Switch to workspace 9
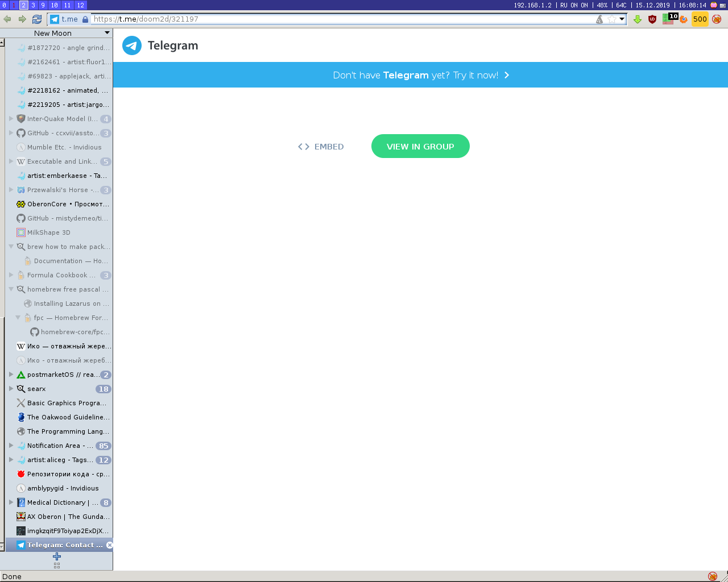 point(43,5)
